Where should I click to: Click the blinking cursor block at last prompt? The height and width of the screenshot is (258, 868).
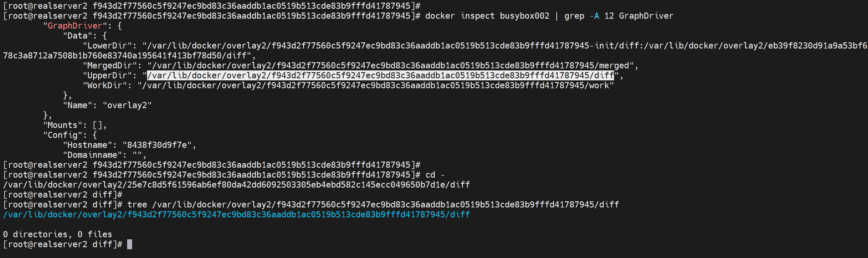coord(129,244)
